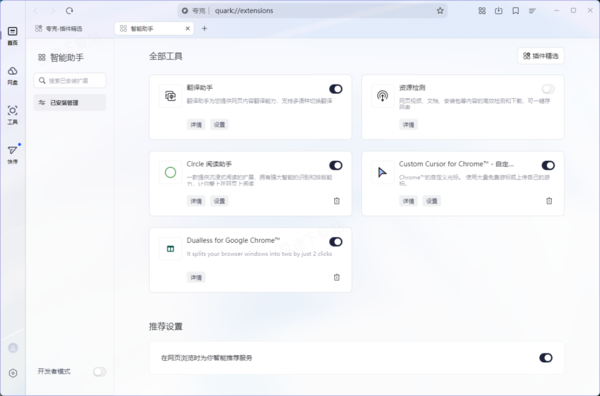Screen dimensions: 600x396
Task: Click the extension search input field
Action: coord(70,81)
